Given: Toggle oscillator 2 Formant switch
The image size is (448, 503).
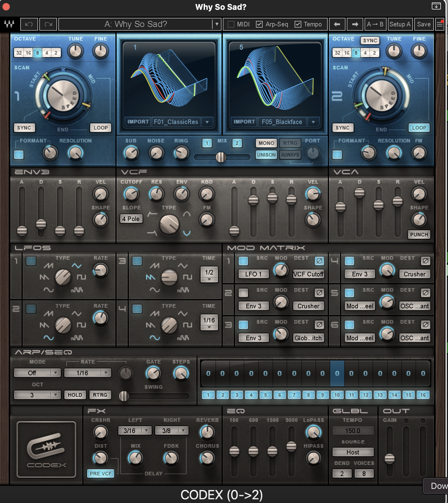Looking at the screenshot, I should click(x=337, y=154).
